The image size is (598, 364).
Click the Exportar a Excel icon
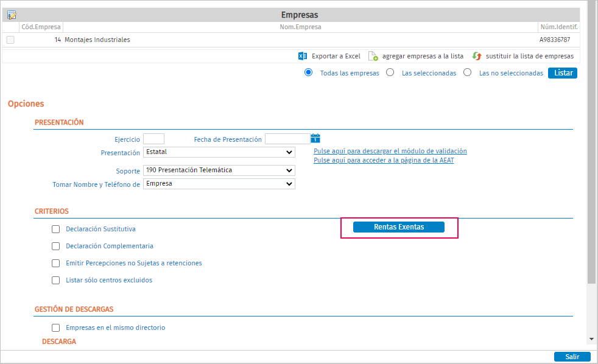click(303, 56)
